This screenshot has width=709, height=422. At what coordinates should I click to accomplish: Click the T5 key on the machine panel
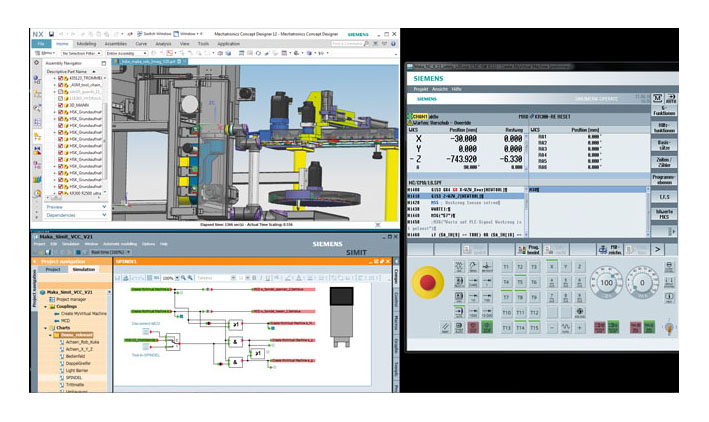[x=520, y=282]
